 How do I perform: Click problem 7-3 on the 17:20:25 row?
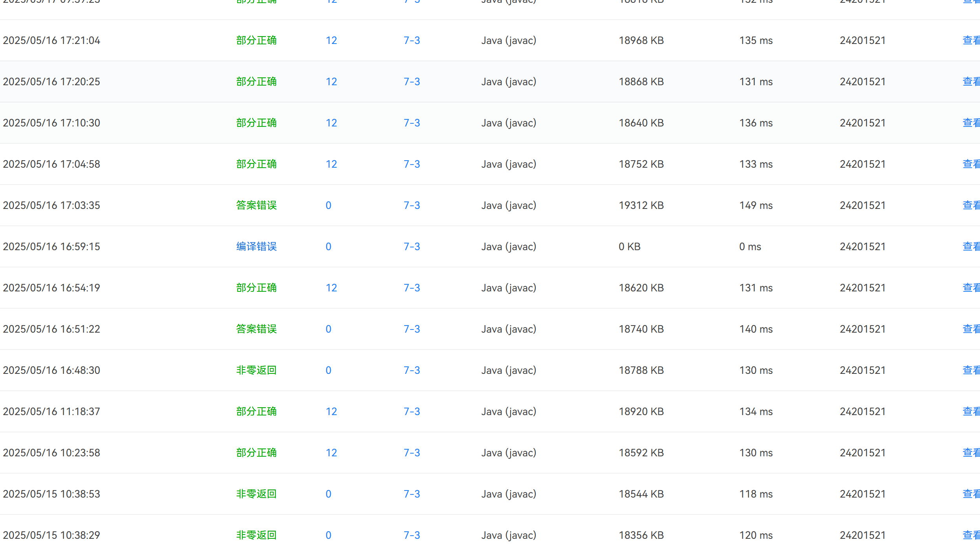[412, 82]
